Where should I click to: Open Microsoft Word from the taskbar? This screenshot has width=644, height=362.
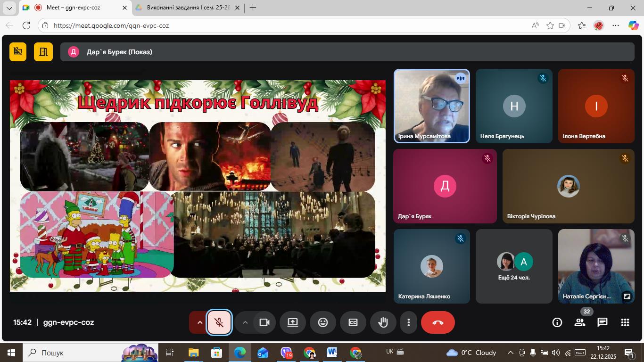point(332,353)
